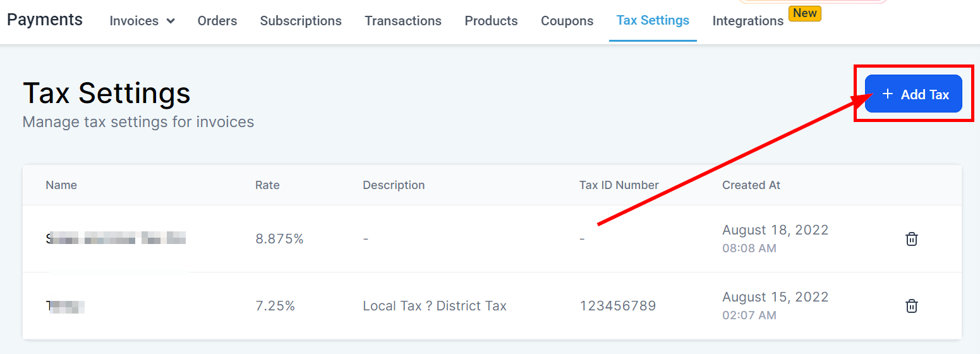The image size is (980, 354).
Task: Open the Coupons tab
Action: point(567,21)
